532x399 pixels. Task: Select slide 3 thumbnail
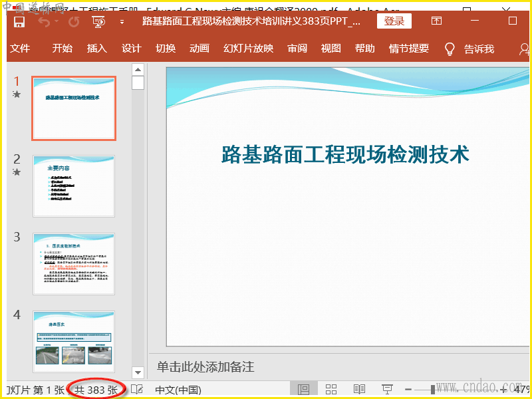click(x=74, y=264)
